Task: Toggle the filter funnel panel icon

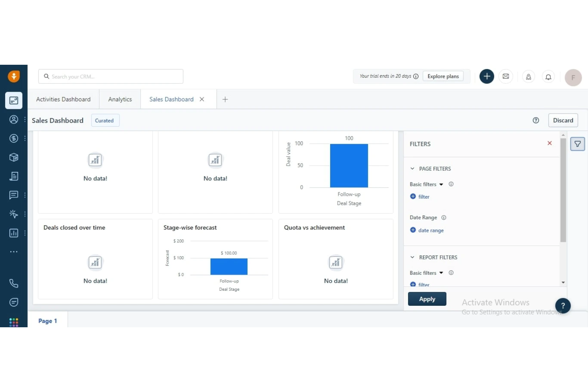Action: coord(577,144)
